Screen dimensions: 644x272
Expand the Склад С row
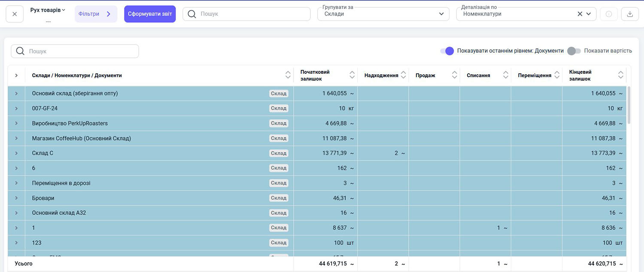point(16,153)
